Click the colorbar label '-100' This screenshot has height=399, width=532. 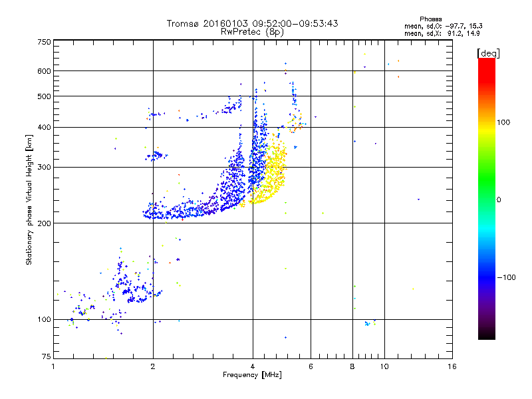click(x=506, y=277)
